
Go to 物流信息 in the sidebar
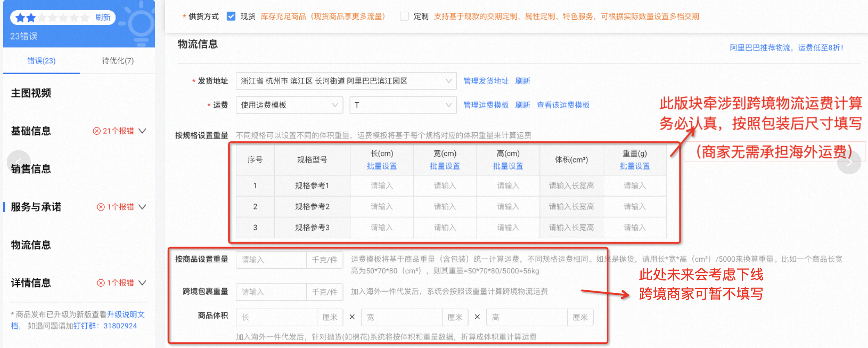(31, 245)
